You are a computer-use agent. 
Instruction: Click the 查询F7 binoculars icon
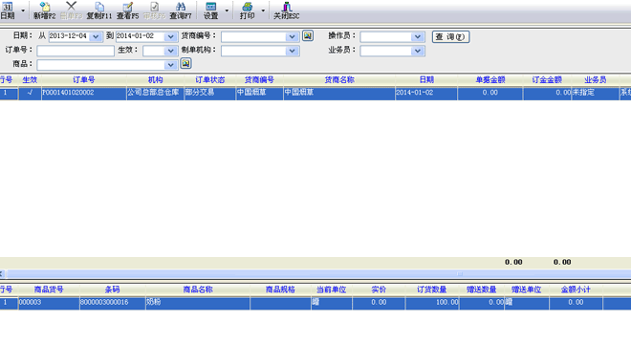[x=181, y=11]
